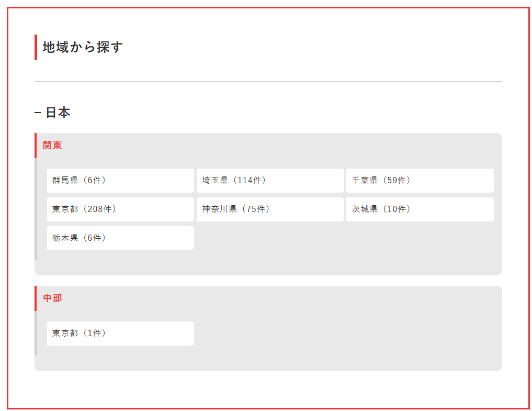The image size is (532, 411).
Task: Click the 日本 country heading text
Action: click(58, 113)
